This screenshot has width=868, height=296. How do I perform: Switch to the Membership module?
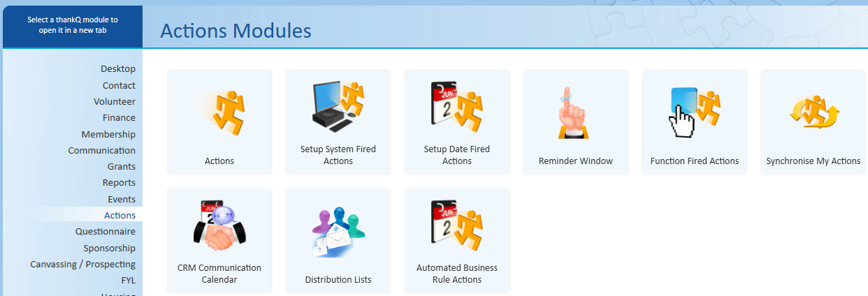click(x=108, y=134)
